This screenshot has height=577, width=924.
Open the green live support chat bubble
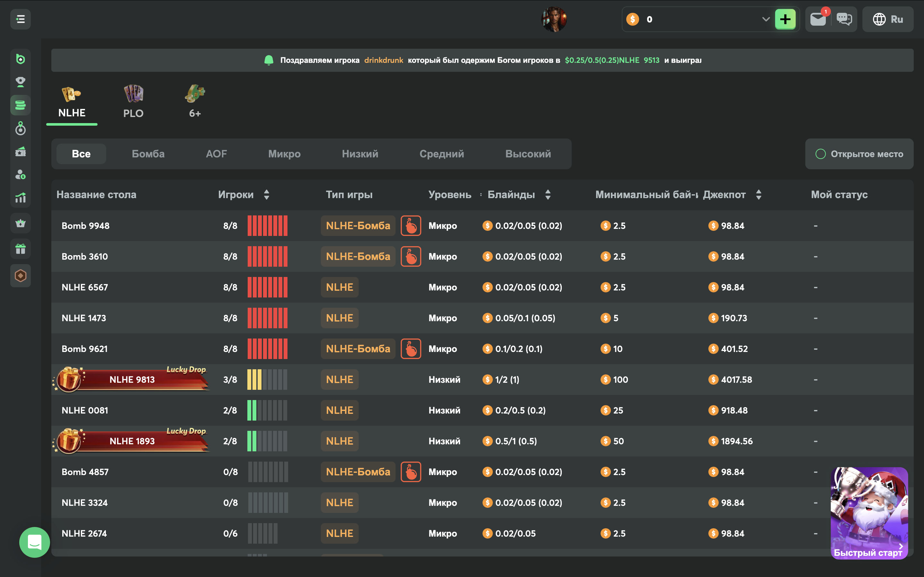34,542
